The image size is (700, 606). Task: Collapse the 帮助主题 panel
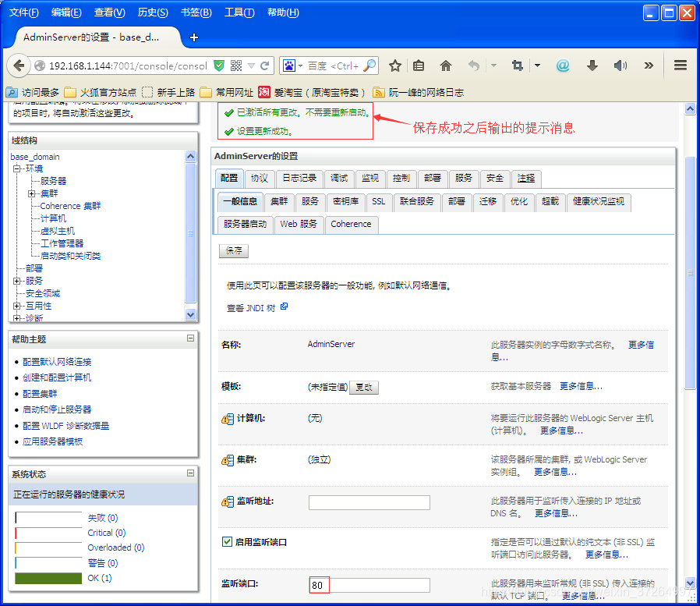click(x=190, y=338)
